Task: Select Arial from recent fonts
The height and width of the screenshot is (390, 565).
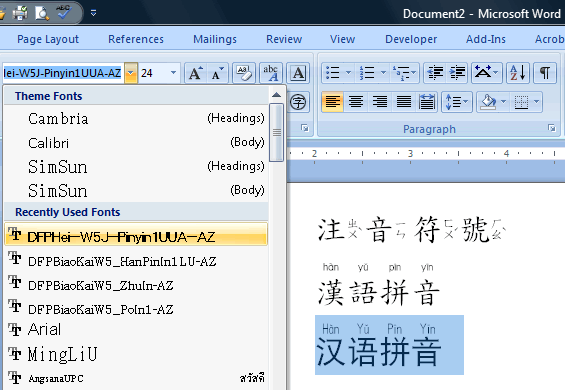Action: 136,329
